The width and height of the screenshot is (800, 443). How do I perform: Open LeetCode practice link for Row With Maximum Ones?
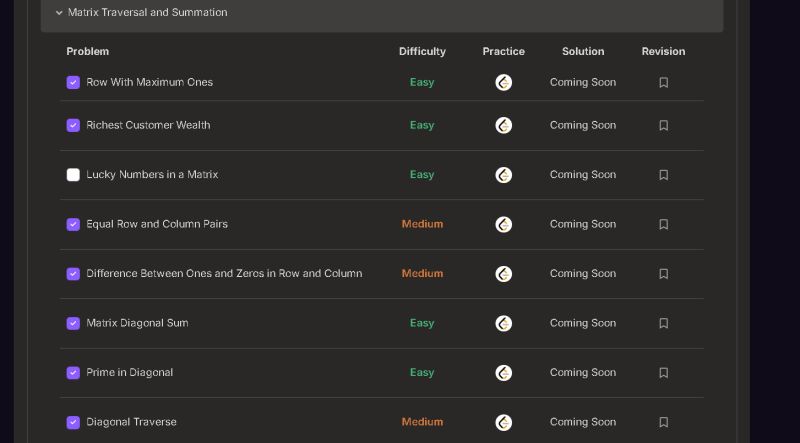pyautogui.click(x=504, y=82)
